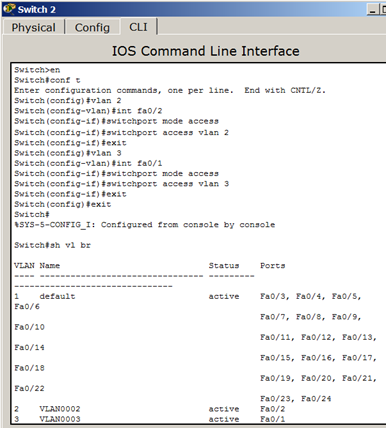This screenshot has width=386, height=428.
Task: Open the Physical tab
Action: tap(34, 27)
